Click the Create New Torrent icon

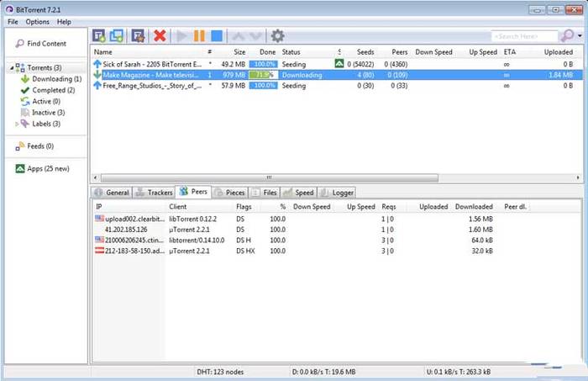[139, 36]
